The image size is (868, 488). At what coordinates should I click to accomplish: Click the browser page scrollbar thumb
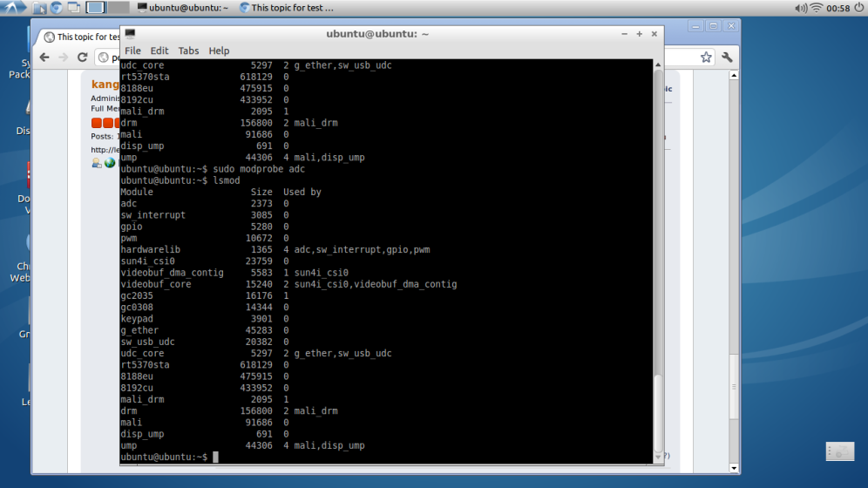tap(734, 386)
